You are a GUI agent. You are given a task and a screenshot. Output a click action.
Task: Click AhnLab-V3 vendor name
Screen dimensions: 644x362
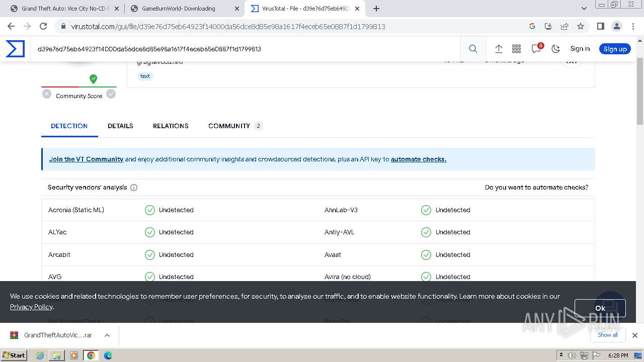click(341, 210)
